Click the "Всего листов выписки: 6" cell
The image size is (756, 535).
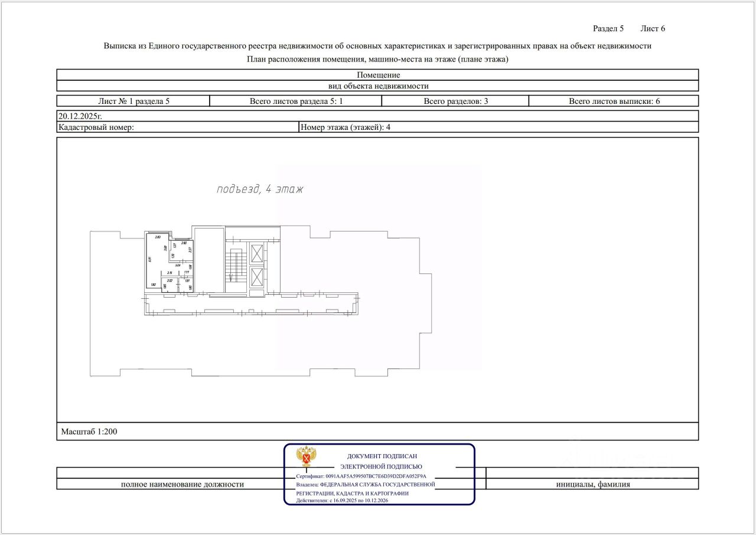614,101
